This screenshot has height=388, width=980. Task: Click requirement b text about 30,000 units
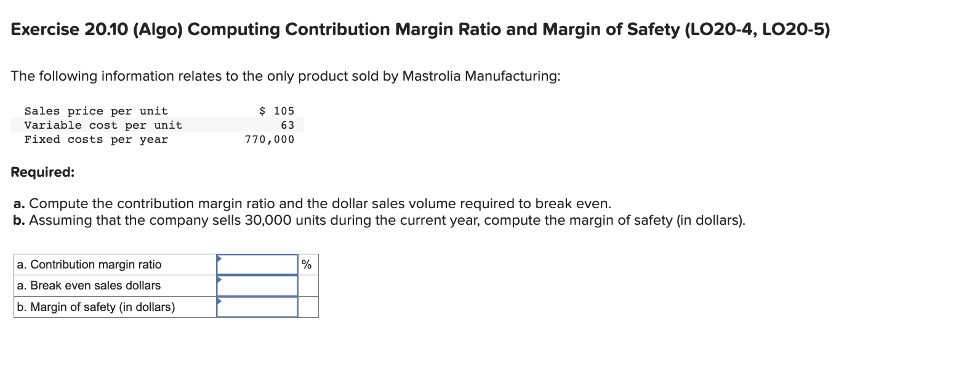pyautogui.click(x=379, y=220)
